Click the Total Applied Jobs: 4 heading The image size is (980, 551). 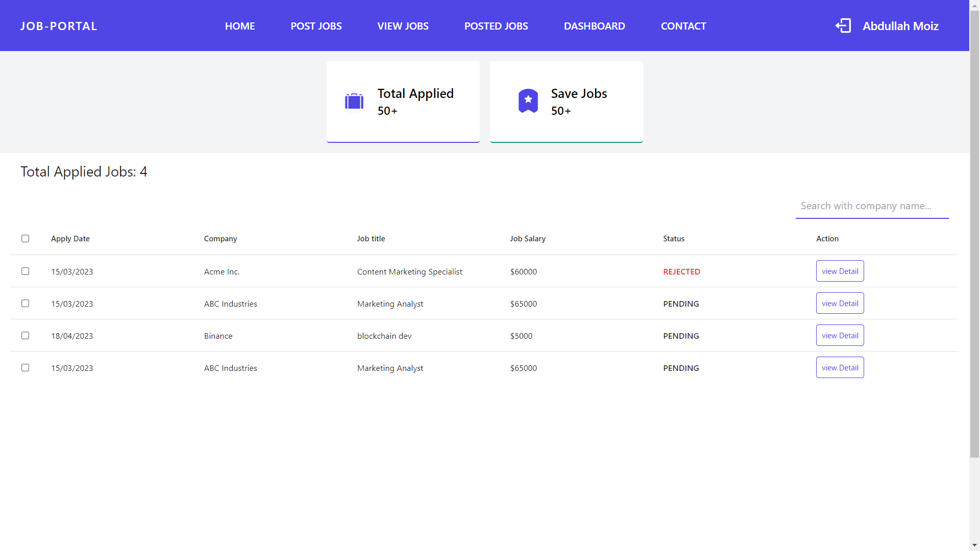(x=84, y=171)
